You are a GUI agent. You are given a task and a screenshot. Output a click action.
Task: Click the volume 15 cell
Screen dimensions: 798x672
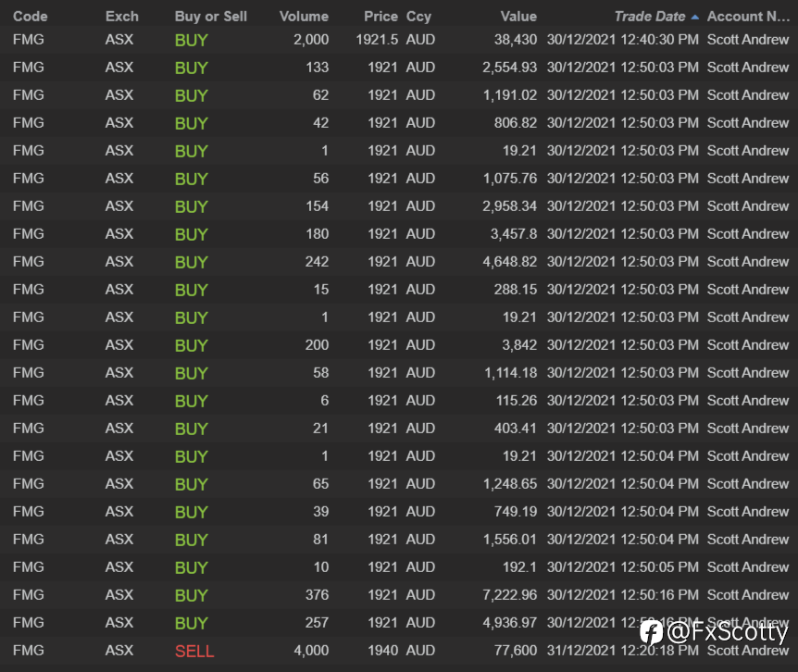[x=321, y=289]
